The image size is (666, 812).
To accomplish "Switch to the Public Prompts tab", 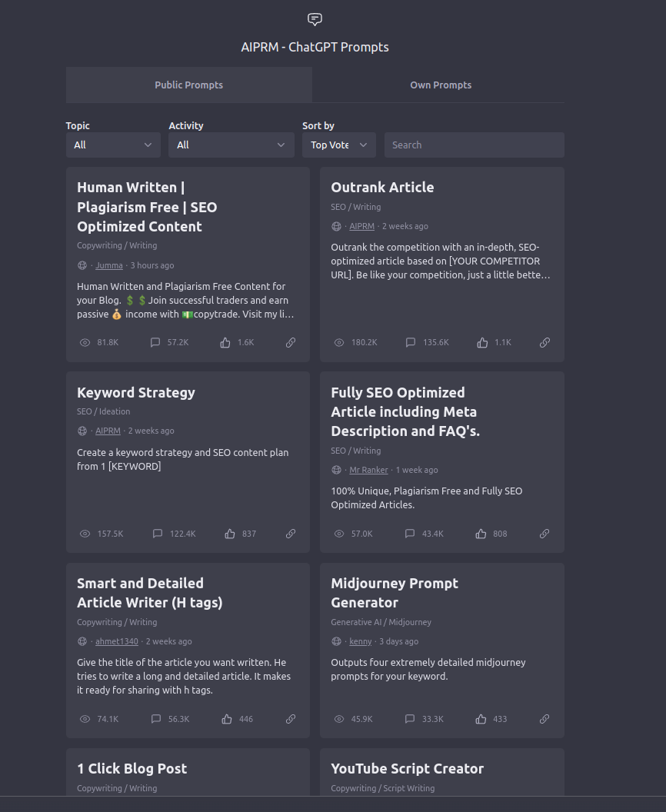I will [189, 85].
